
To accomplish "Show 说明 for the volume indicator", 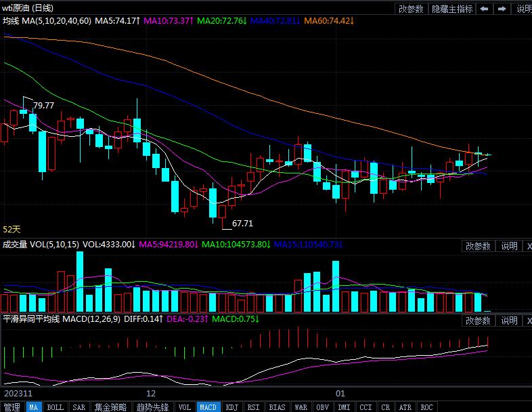I will click(x=509, y=246).
